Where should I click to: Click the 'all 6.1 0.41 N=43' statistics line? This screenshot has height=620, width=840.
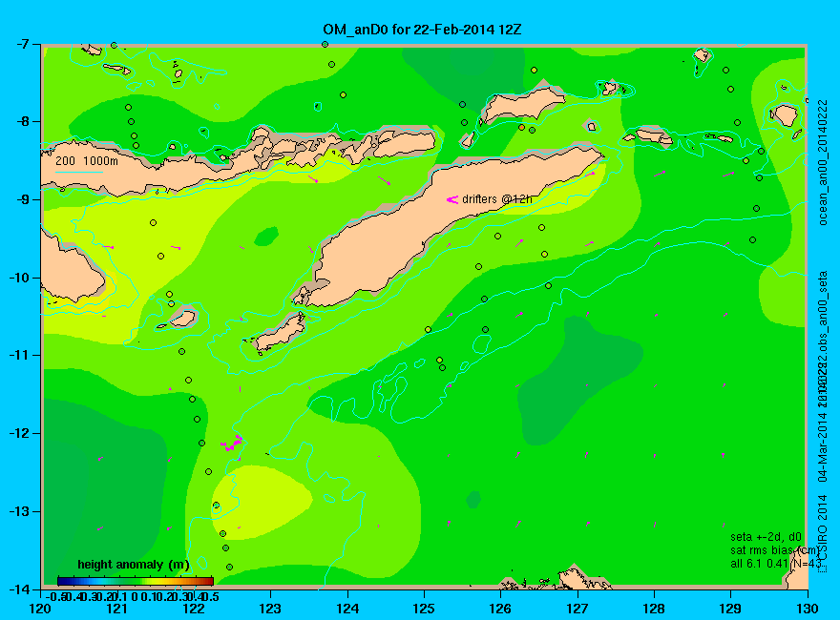point(775,564)
